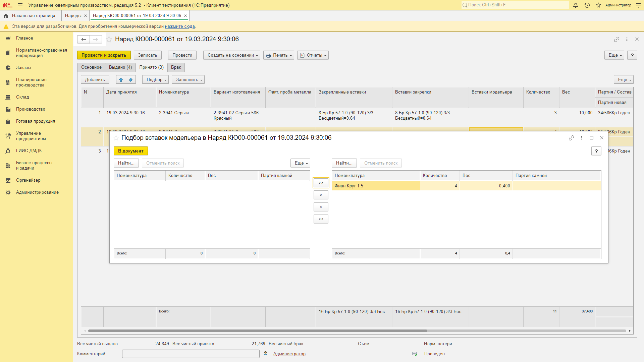Go forward with the right arrow button
Viewport: 644px width, 362px height.
tap(96, 40)
